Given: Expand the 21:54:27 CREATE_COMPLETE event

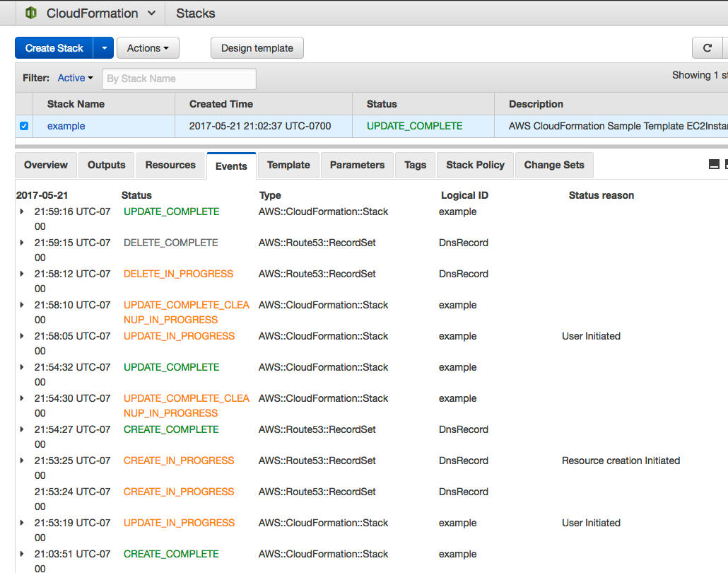Looking at the screenshot, I should 22,429.
